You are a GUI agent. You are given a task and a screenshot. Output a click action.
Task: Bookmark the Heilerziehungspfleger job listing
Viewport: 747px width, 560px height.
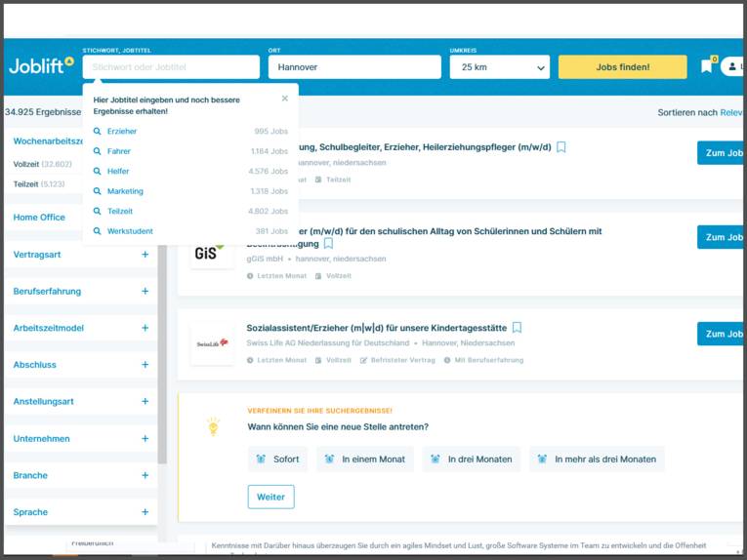click(561, 147)
